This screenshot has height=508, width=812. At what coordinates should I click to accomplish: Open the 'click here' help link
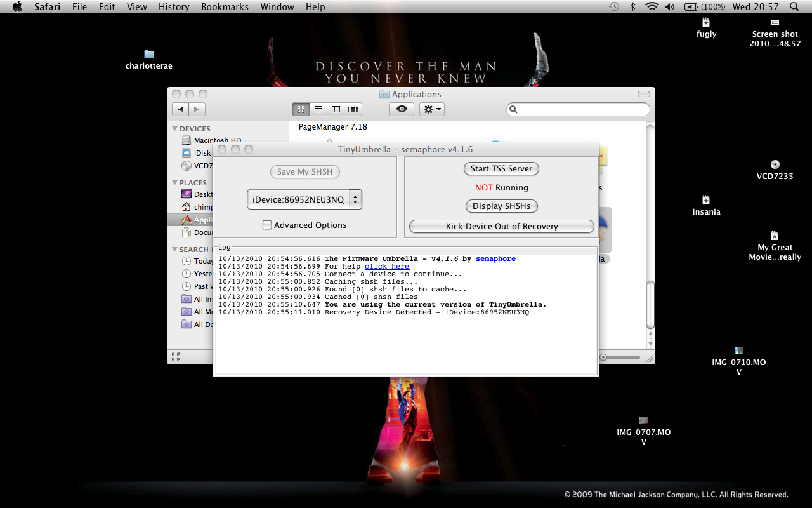(387, 267)
